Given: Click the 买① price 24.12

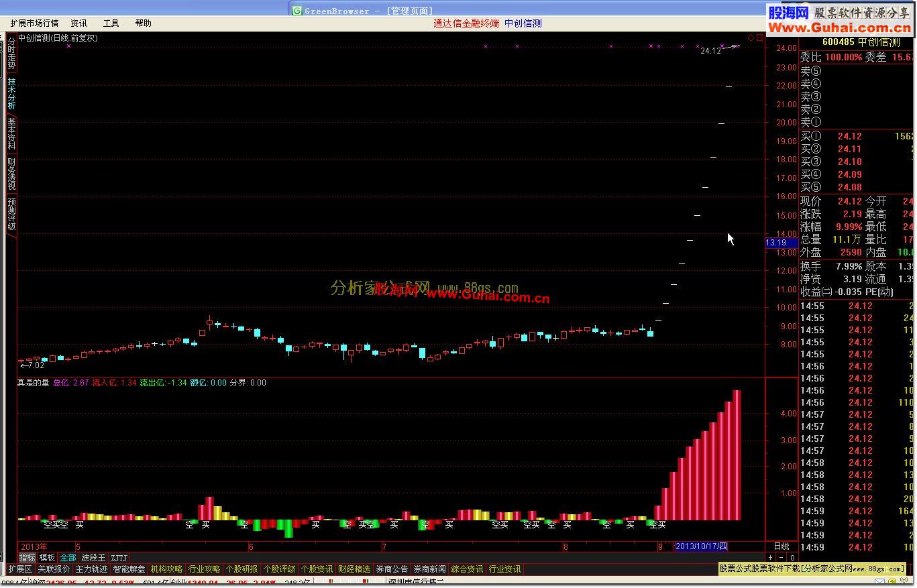Looking at the screenshot, I should coord(849,136).
